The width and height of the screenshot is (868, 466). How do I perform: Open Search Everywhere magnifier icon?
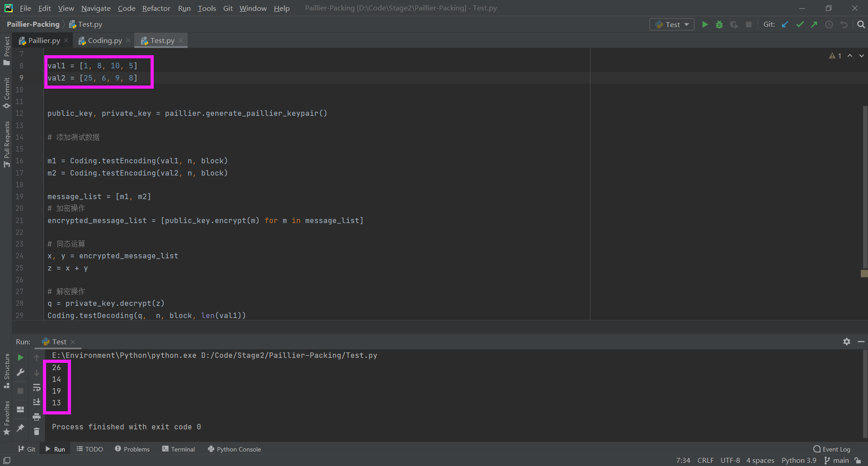[x=861, y=24]
